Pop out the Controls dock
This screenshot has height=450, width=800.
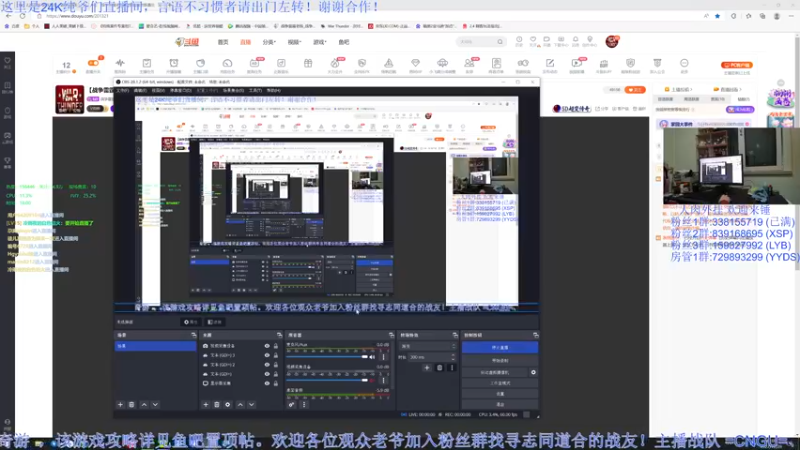[535, 335]
